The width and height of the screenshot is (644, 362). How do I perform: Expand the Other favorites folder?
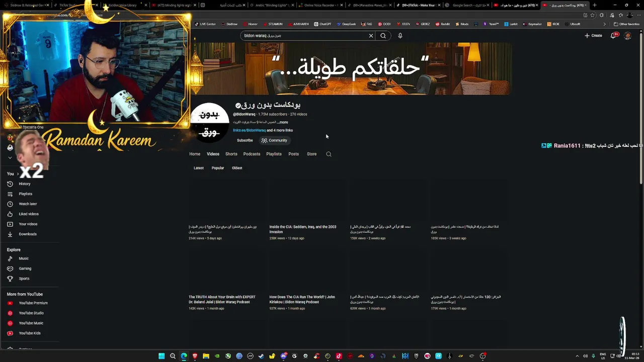pos(626,24)
